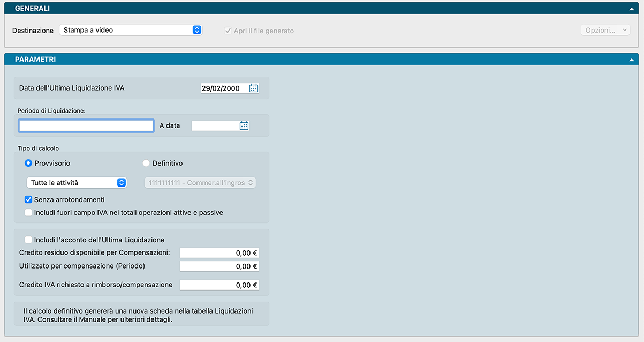
Task: Uncheck Senza arrotondamenti
Action: click(x=28, y=200)
